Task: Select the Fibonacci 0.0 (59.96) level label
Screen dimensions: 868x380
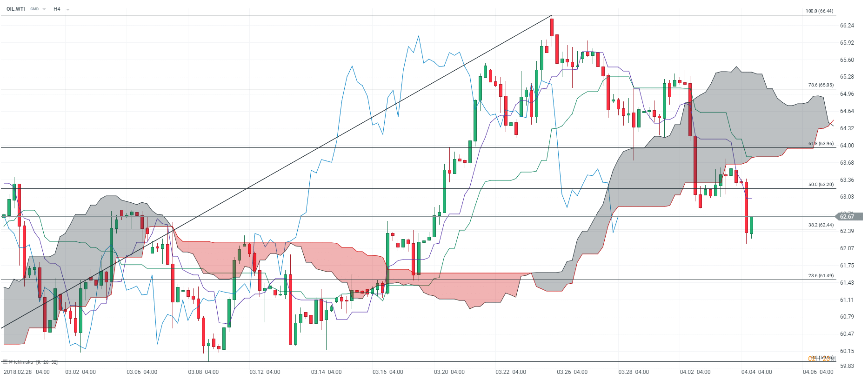Action: tap(822, 357)
